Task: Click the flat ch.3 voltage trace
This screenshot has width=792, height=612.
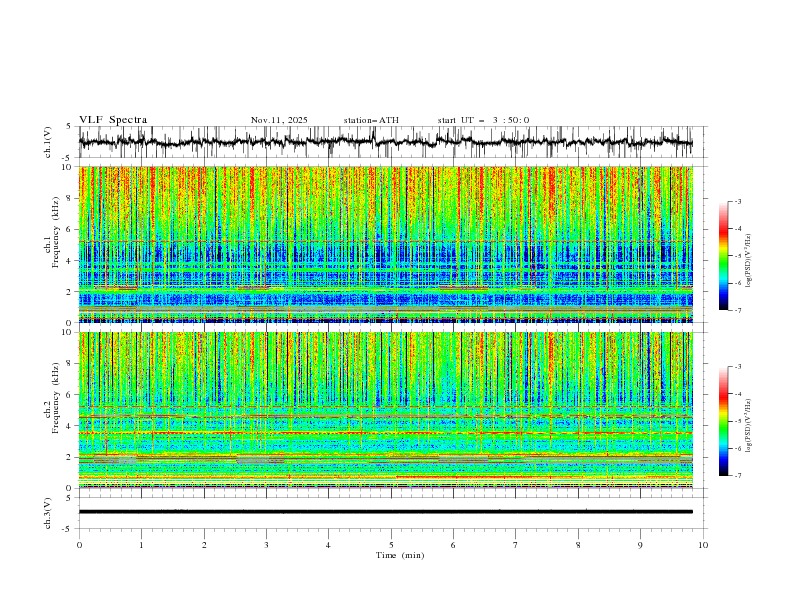Action: click(385, 512)
